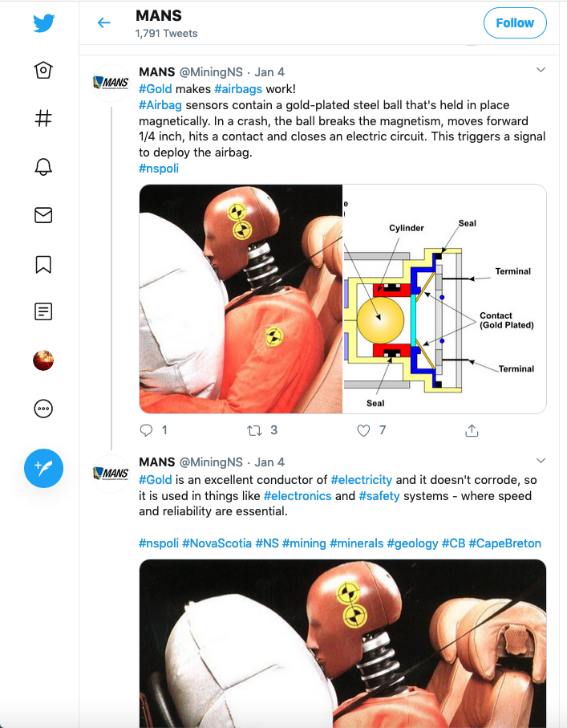Open the Home icon in sidebar

(x=43, y=70)
